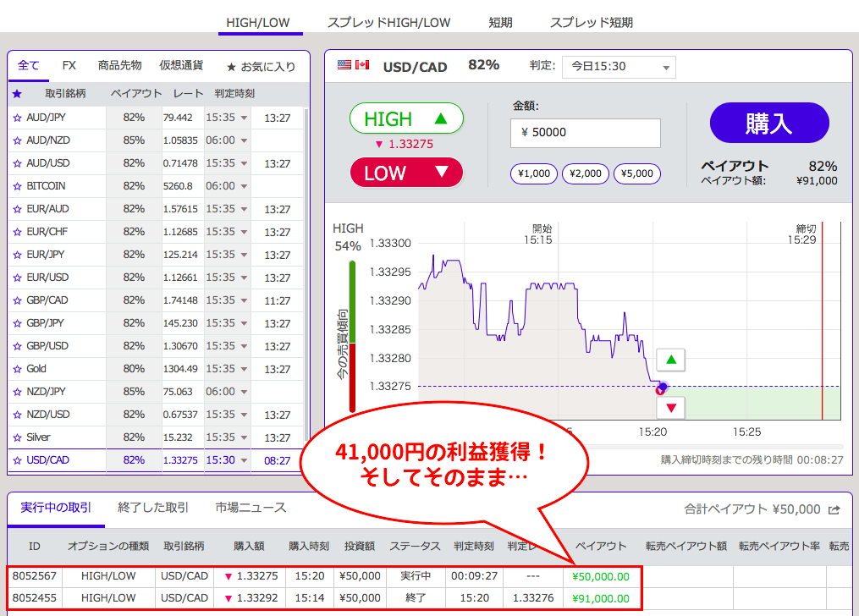This screenshot has height=616, width=859.
Task: Open the 判定 time dropdown showing 今日15:30
Action: coord(619,66)
